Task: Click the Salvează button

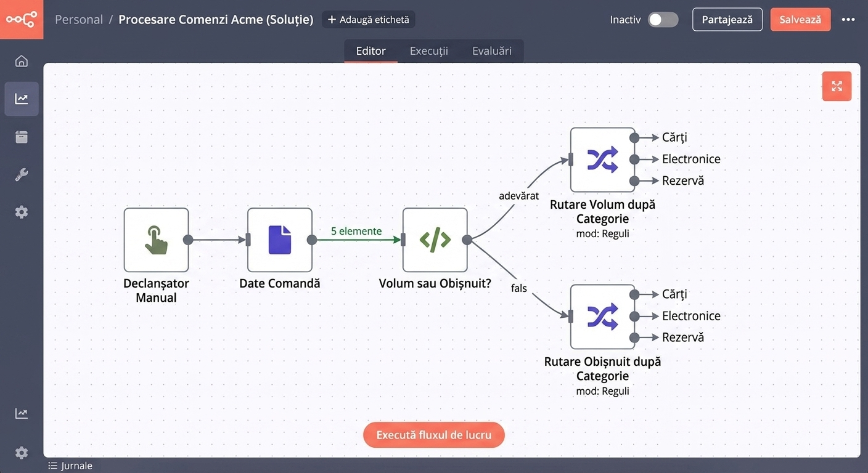Action: [800, 20]
